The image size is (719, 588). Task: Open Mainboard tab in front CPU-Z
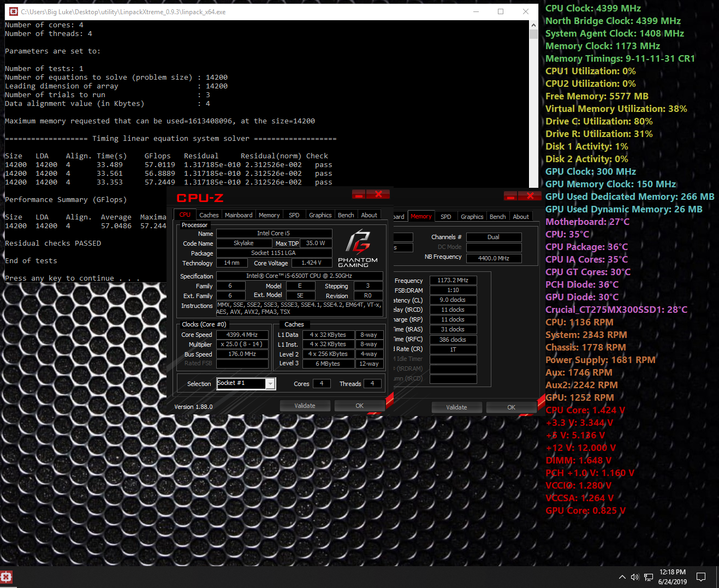239,215
